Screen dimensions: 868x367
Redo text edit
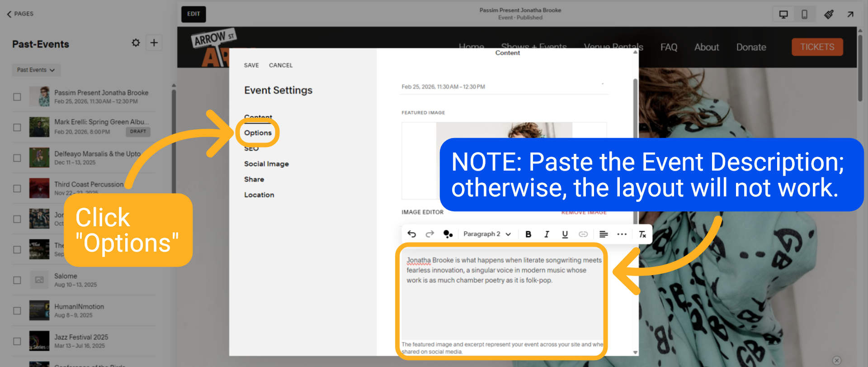[x=429, y=234]
